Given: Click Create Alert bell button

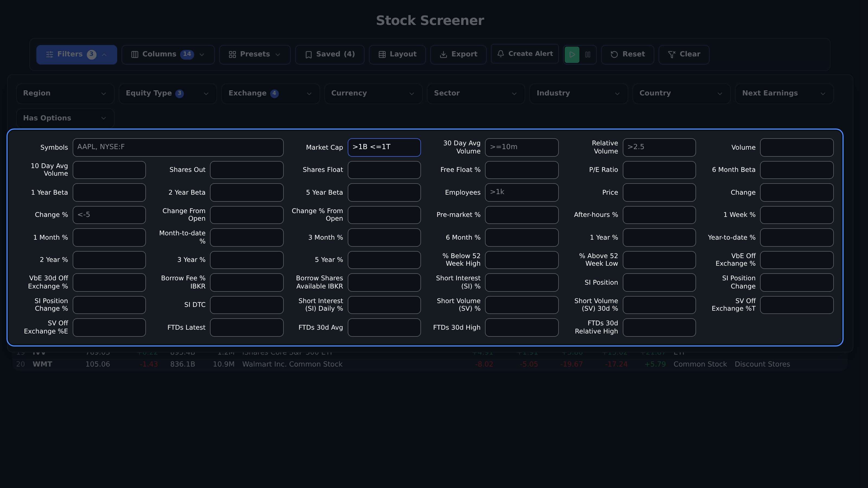Looking at the screenshot, I should tap(525, 54).
